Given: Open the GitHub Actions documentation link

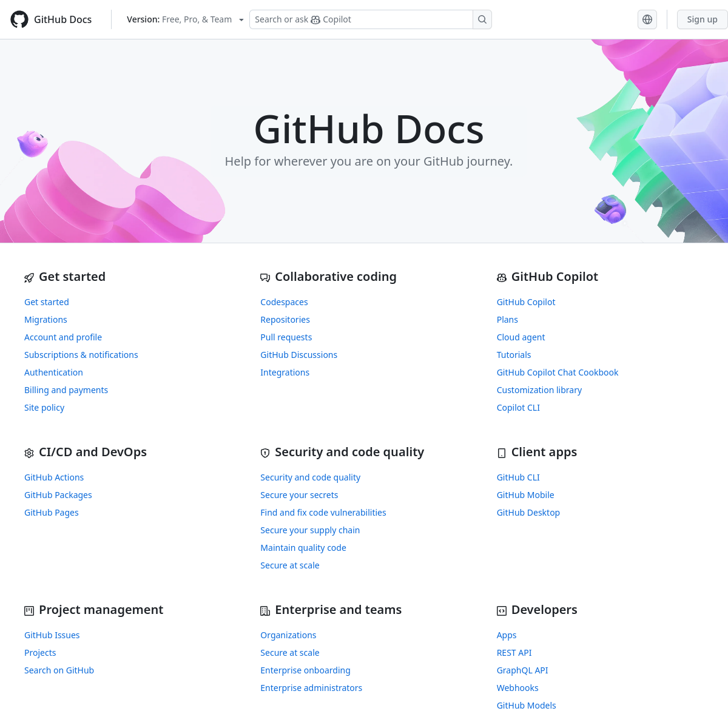Looking at the screenshot, I should pos(54,477).
